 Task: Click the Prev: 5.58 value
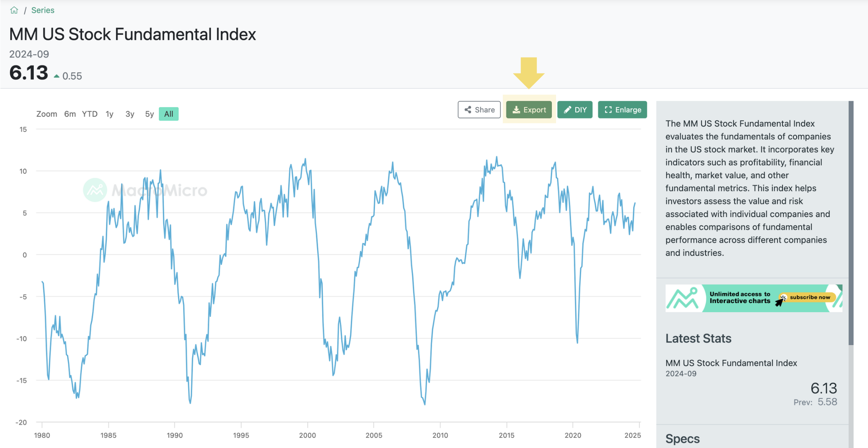pyautogui.click(x=815, y=402)
